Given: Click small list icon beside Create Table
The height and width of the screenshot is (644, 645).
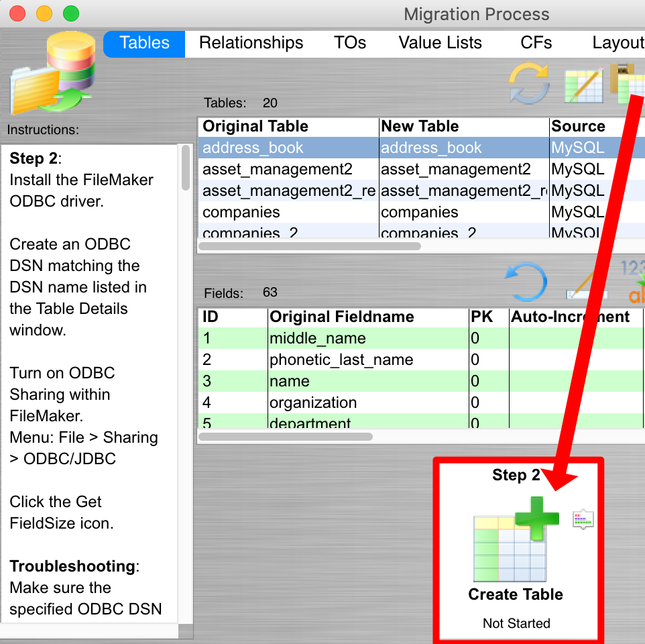Looking at the screenshot, I should pyautogui.click(x=582, y=518).
